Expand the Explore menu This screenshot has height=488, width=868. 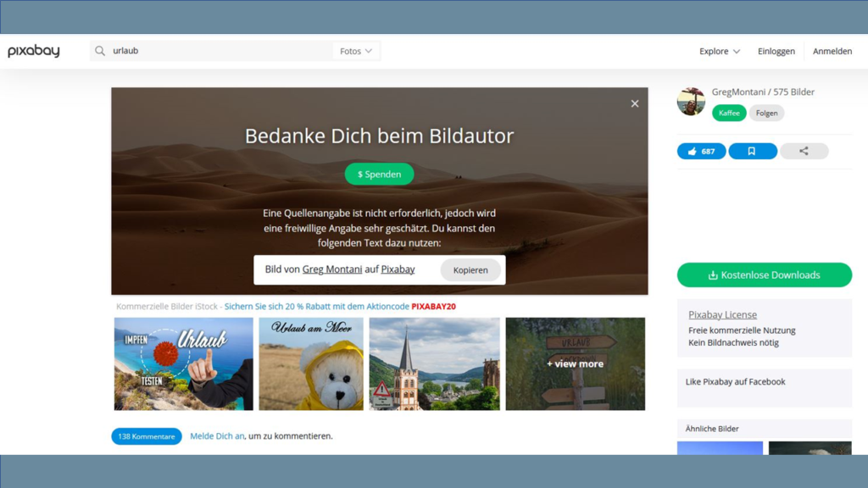point(720,51)
